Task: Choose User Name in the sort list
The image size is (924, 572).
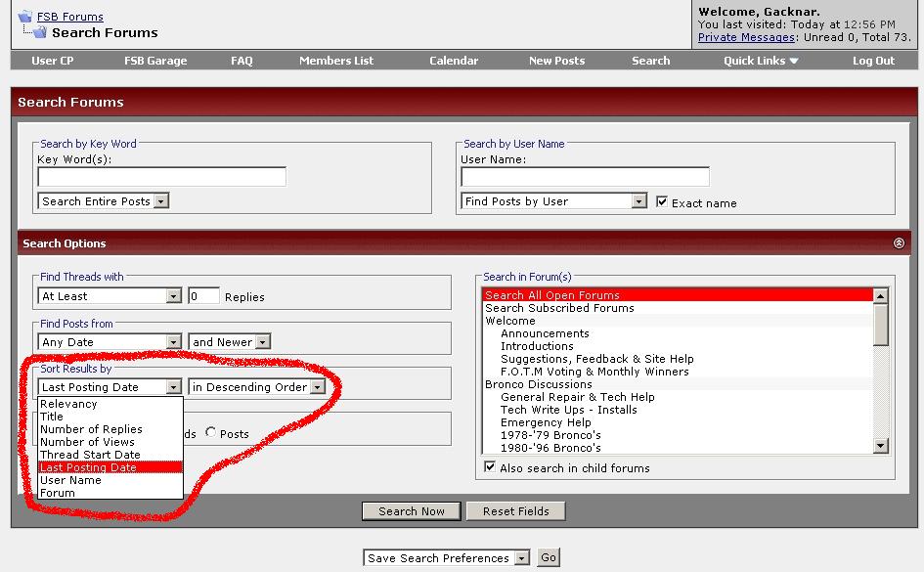Action: coord(110,480)
